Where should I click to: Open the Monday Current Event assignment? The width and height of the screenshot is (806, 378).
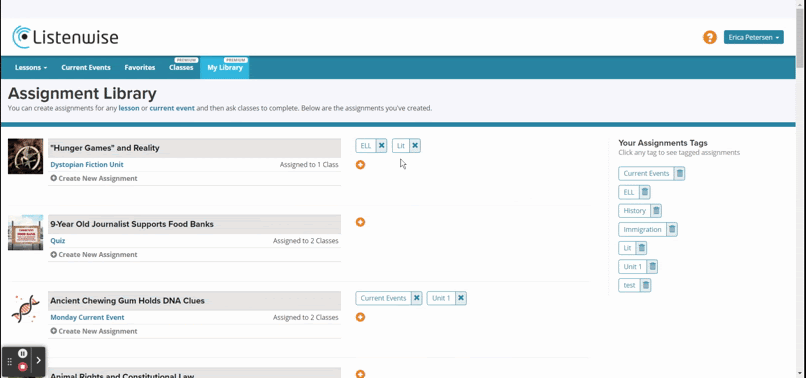coord(87,317)
